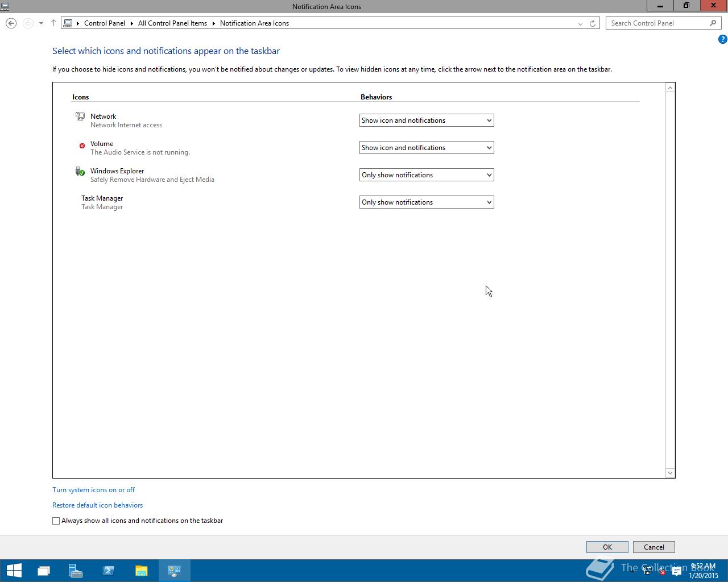Image resolution: width=728 pixels, height=582 pixels.
Task: Open File Explorer from the taskbar
Action: (142, 571)
